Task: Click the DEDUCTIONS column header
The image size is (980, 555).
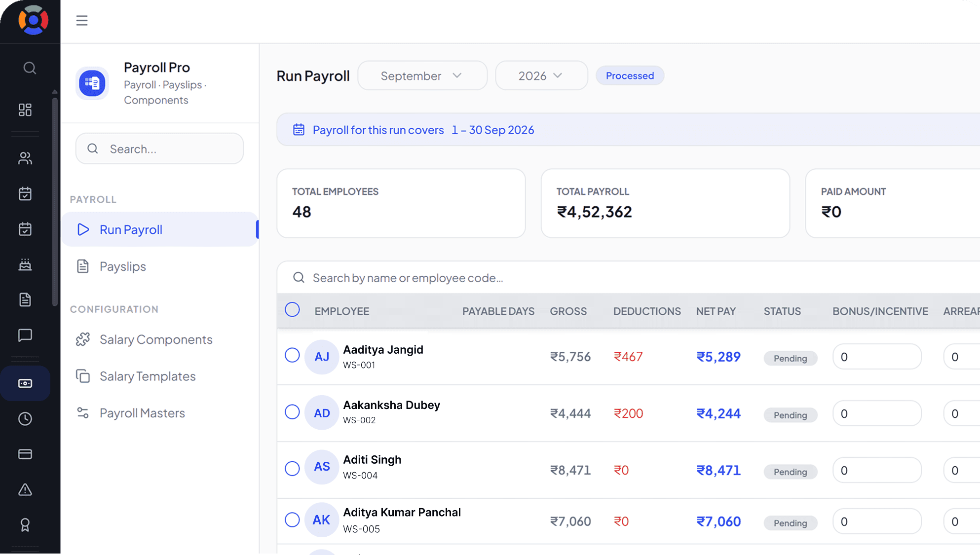Action: point(647,311)
